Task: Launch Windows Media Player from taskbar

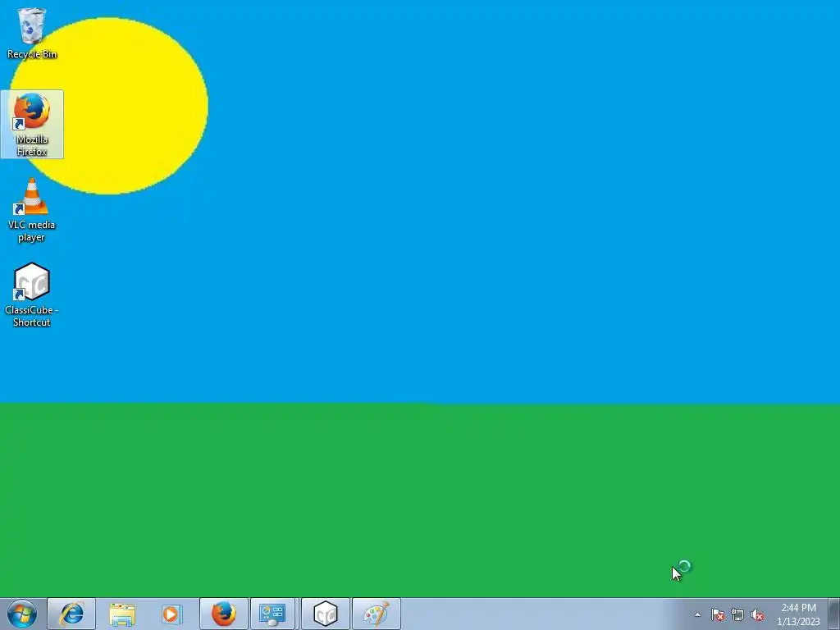Action: [x=172, y=614]
